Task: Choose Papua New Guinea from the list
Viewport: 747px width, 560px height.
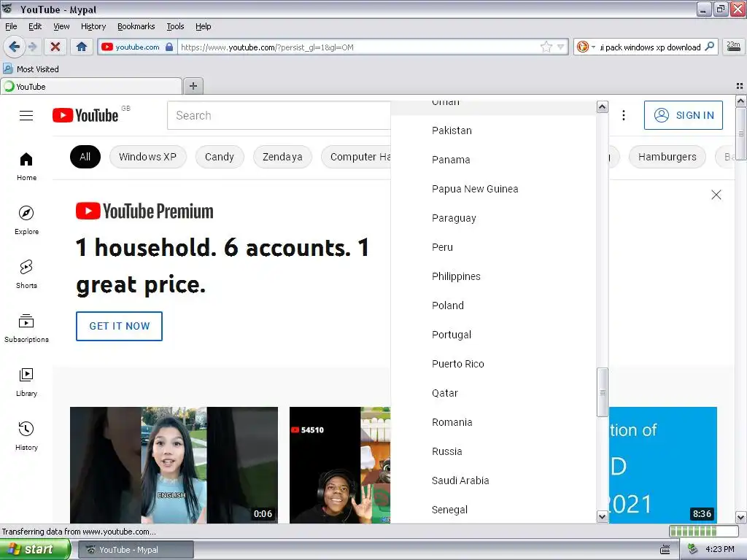Action: click(x=493, y=189)
